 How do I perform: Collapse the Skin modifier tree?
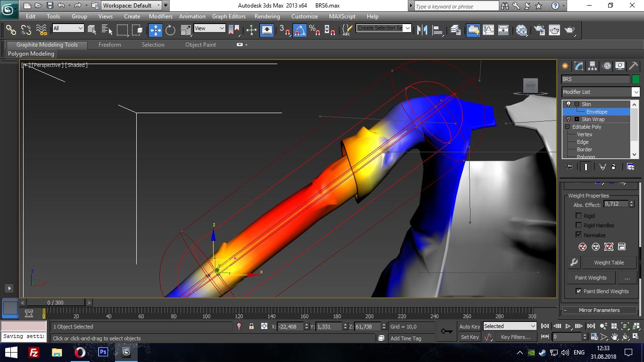(x=577, y=104)
